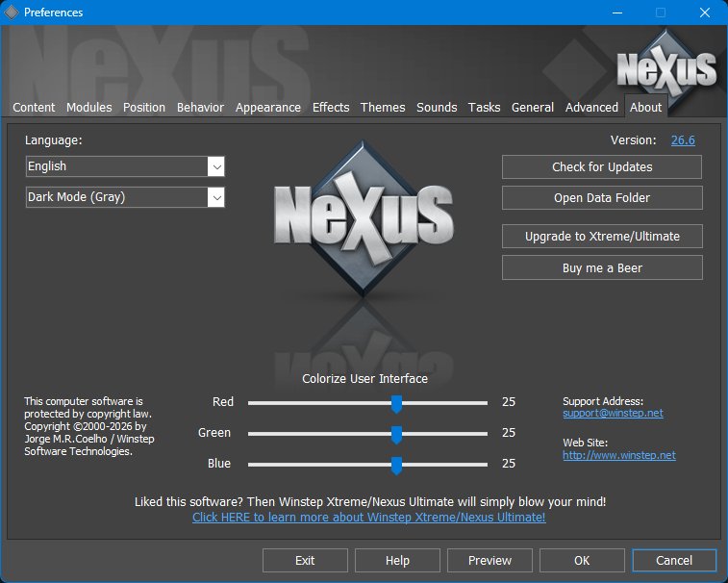This screenshot has width=728, height=583.
Task: Click Buy me a Beer button
Action: pyautogui.click(x=602, y=268)
